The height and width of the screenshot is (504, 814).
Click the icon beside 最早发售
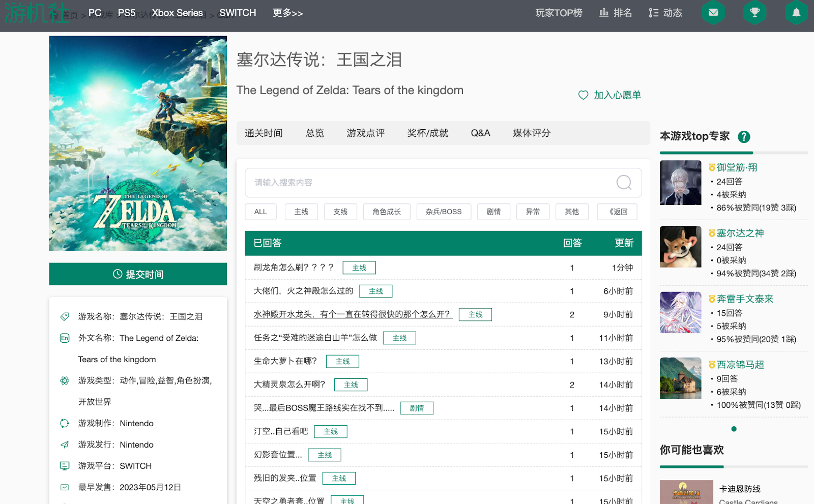65,487
